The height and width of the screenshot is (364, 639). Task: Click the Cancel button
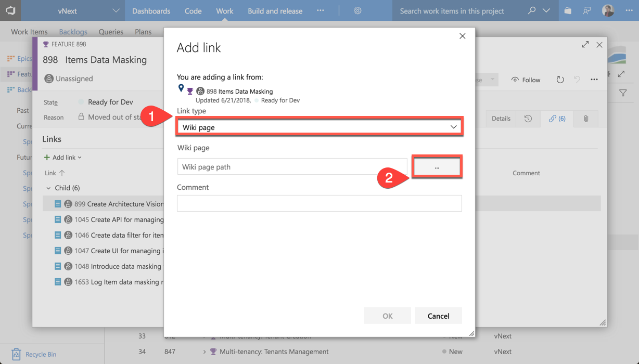click(x=438, y=316)
